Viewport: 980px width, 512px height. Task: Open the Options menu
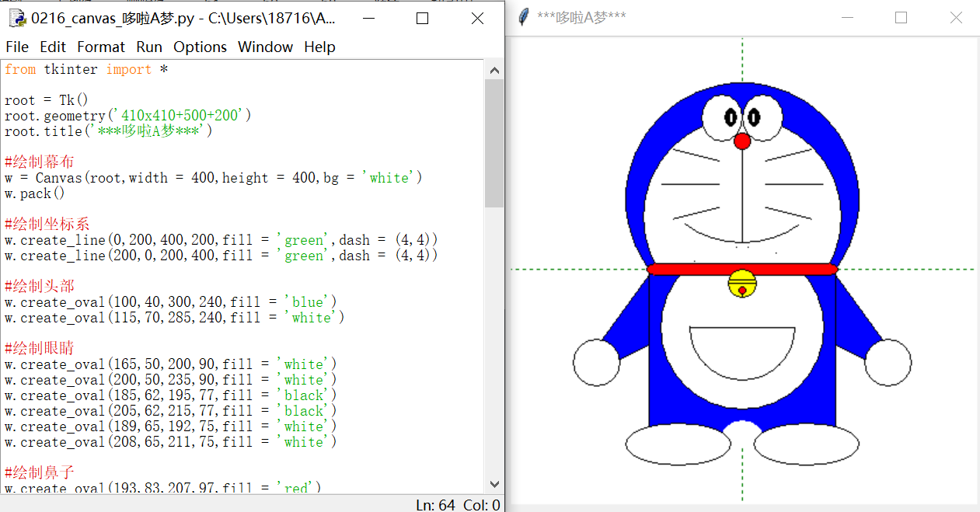click(200, 47)
